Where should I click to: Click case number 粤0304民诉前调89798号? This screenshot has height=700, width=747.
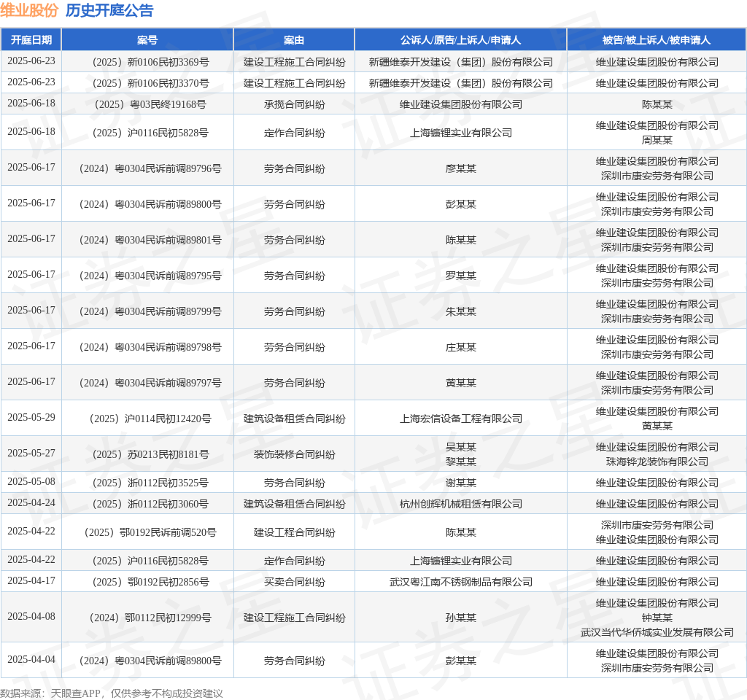[x=150, y=347]
